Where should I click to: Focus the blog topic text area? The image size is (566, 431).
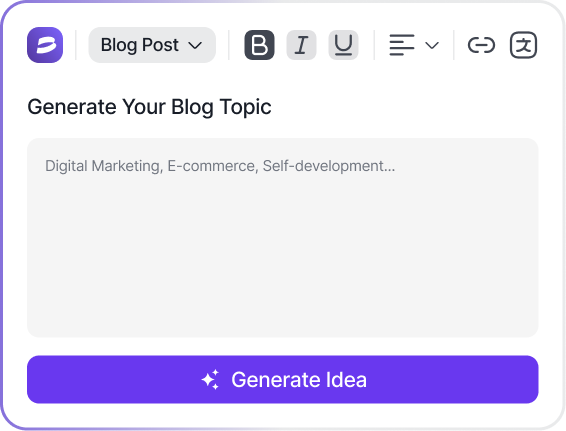point(283,238)
